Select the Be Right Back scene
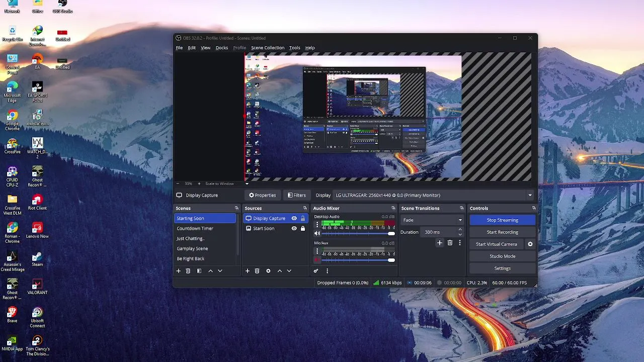 click(205, 258)
